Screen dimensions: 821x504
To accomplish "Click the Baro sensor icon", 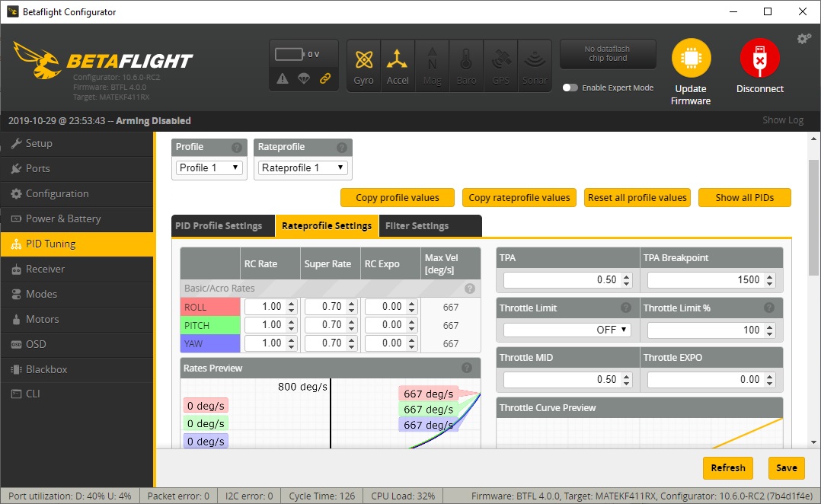I will pos(466,66).
